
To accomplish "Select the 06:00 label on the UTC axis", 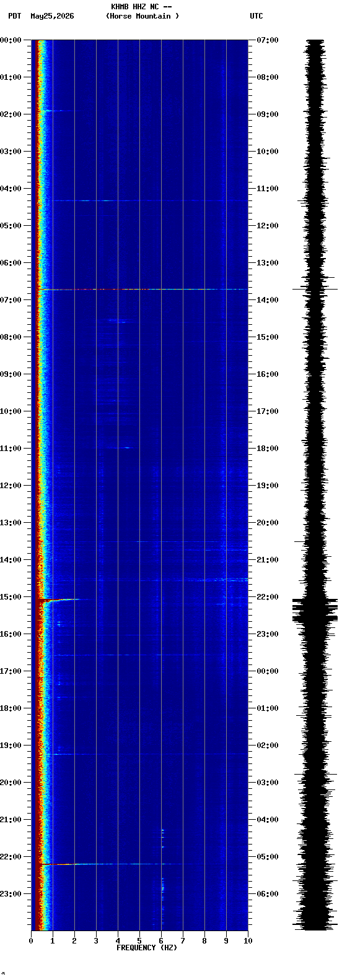I will click(268, 894).
